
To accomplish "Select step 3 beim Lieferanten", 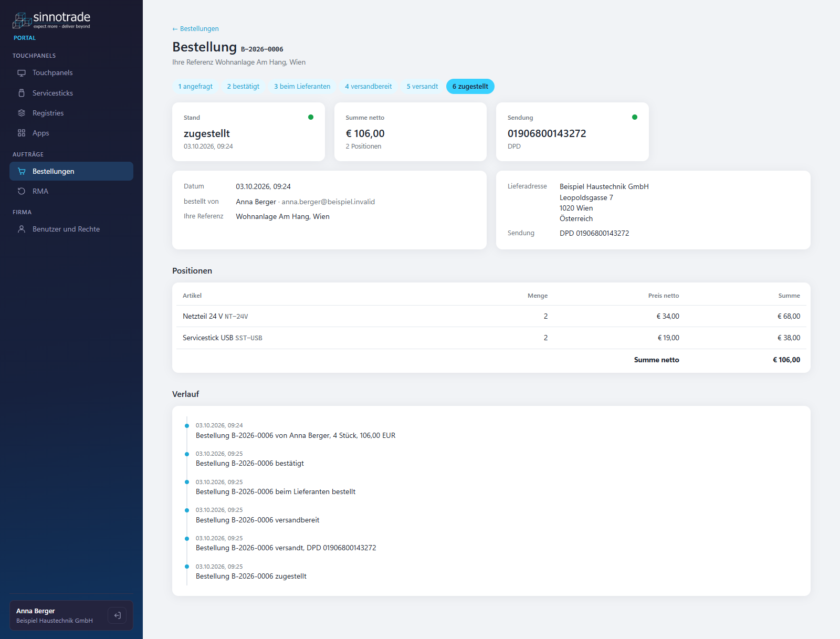I will tap(302, 87).
